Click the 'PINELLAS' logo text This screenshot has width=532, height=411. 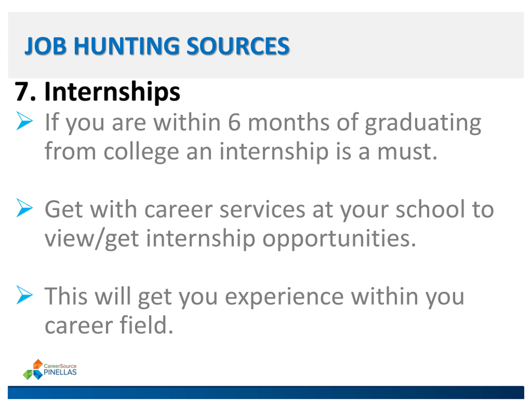[60, 372]
